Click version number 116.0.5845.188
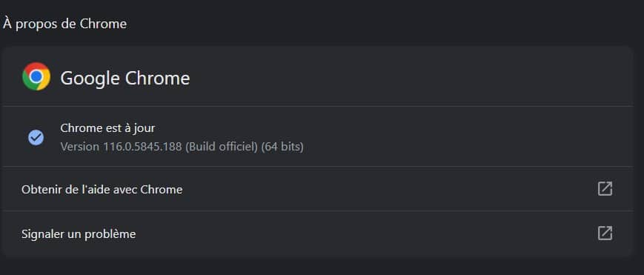Viewport: 644px width, 275px height. point(142,147)
